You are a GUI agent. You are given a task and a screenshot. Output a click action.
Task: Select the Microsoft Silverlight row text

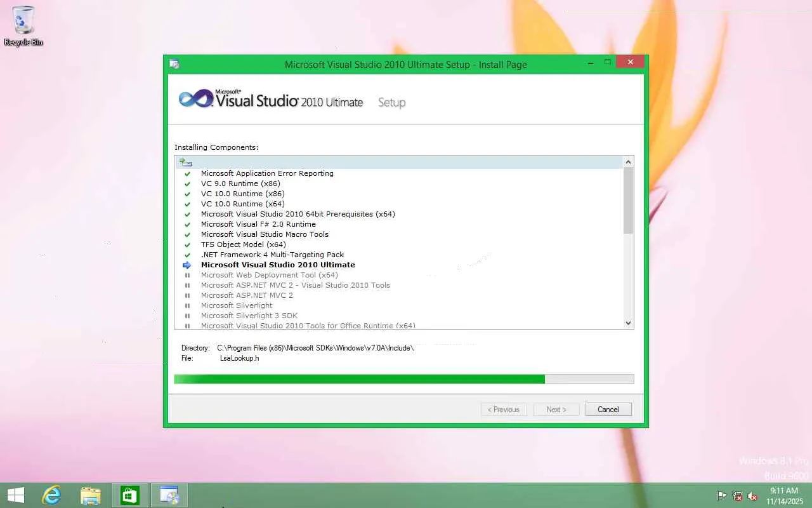[x=237, y=305]
